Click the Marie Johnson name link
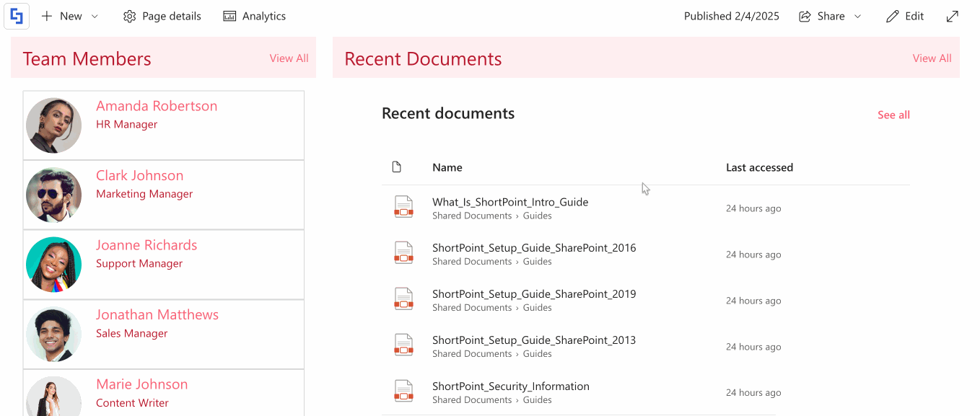Viewport: 980px width, 416px height. (x=142, y=384)
